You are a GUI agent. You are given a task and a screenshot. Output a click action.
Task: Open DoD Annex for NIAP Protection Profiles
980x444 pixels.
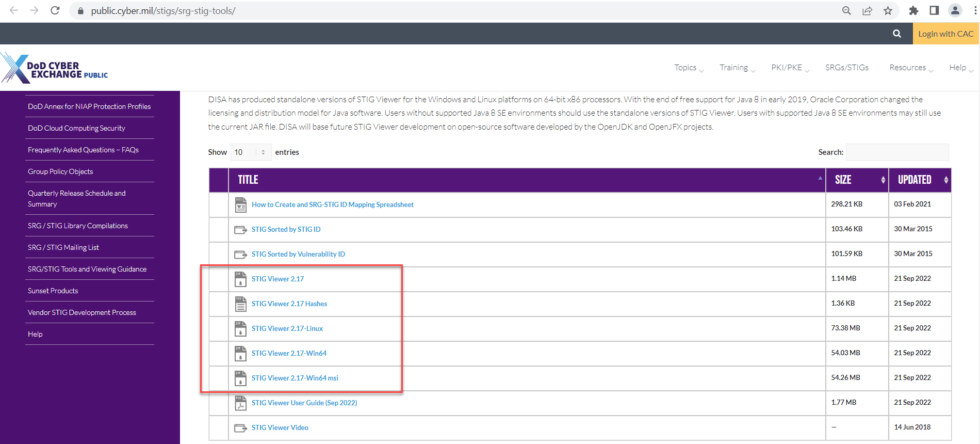pyautogui.click(x=89, y=106)
